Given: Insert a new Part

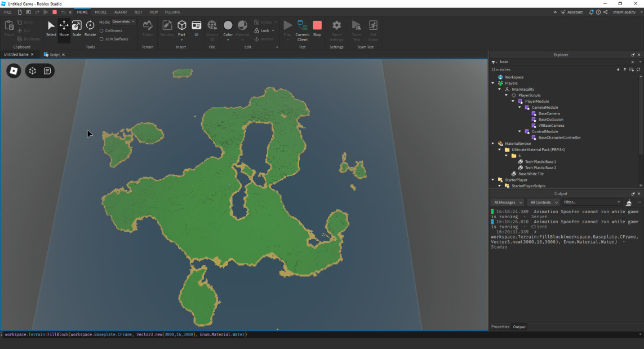Looking at the screenshot, I should point(181,25).
